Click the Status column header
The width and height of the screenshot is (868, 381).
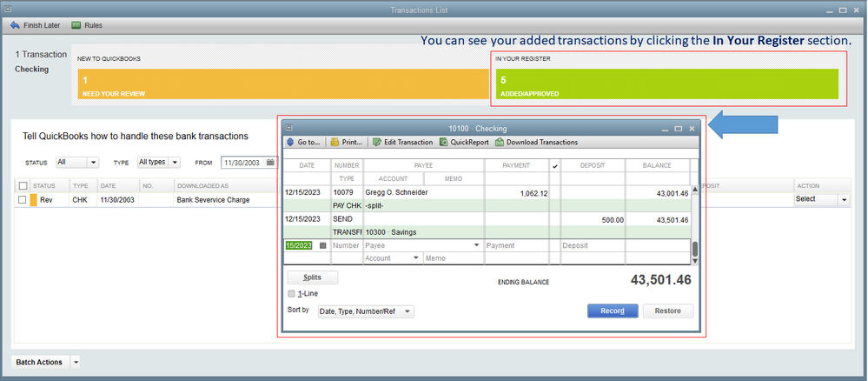[43, 186]
